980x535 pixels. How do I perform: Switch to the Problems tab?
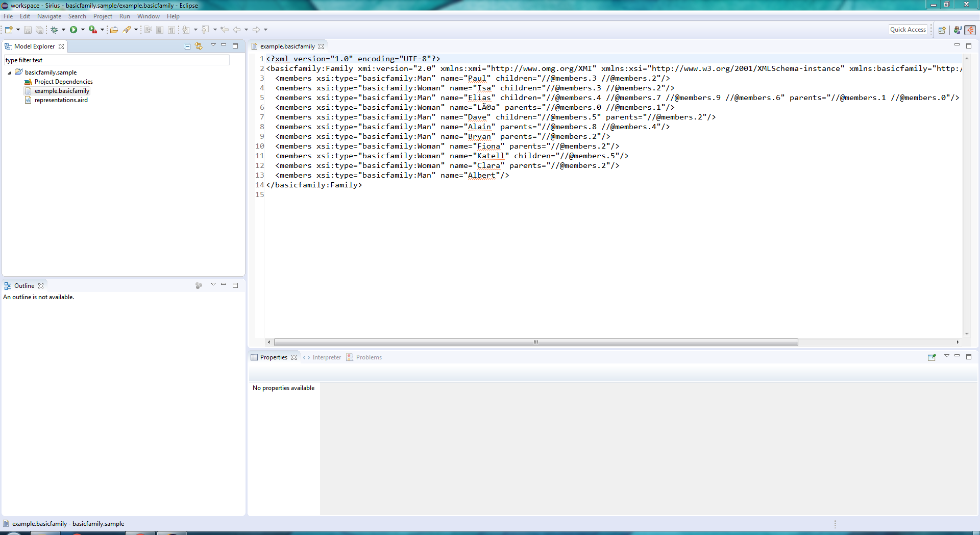[x=368, y=357]
